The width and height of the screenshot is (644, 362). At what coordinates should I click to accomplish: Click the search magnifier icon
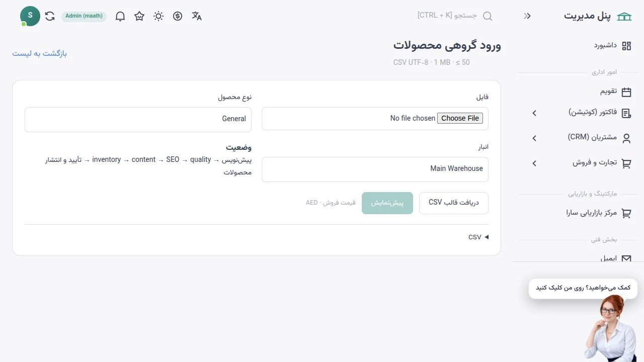click(x=488, y=16)
